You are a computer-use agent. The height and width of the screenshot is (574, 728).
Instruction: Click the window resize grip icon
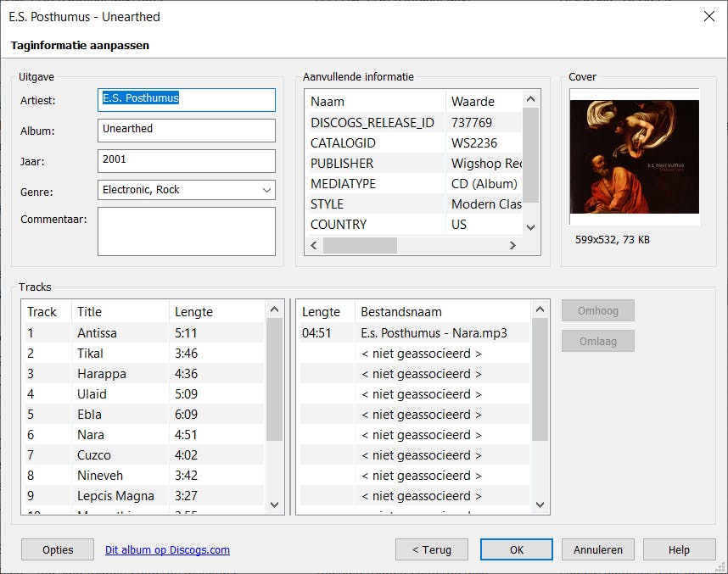(720, 566)
